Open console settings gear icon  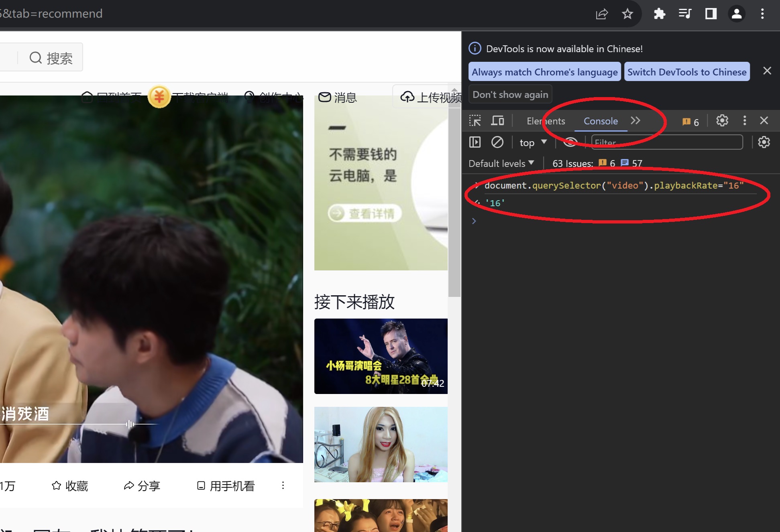click(764, 142)
